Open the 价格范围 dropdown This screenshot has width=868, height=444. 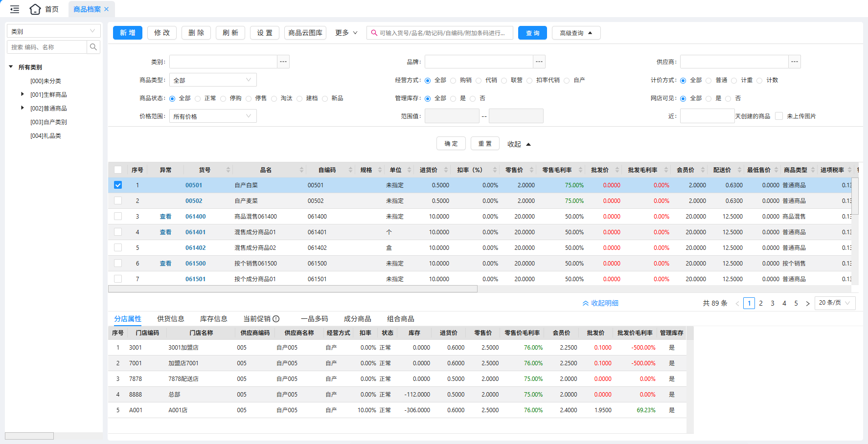click(213, 116)
